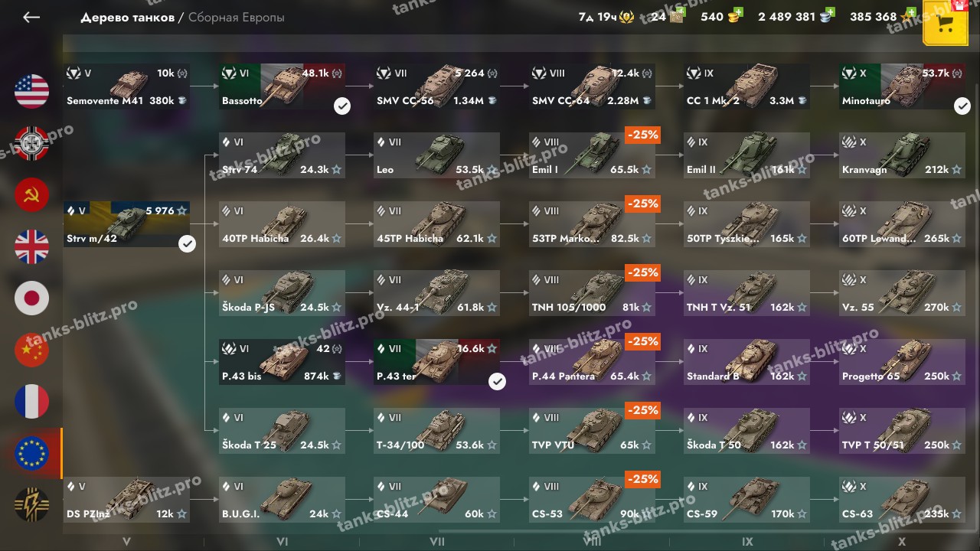Select the France flag nation icon
This screenshot has height=551, width=980.
point(31,401)
